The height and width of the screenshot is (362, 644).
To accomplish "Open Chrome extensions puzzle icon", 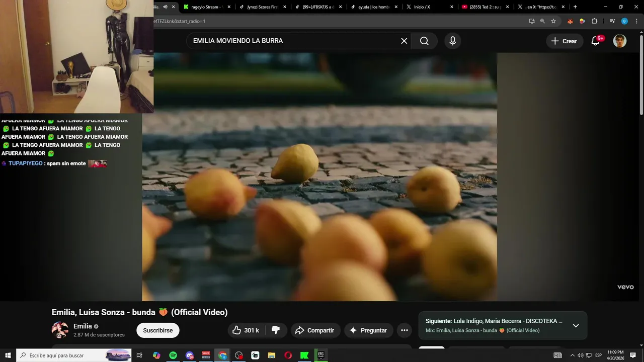I will click(594, 21).
